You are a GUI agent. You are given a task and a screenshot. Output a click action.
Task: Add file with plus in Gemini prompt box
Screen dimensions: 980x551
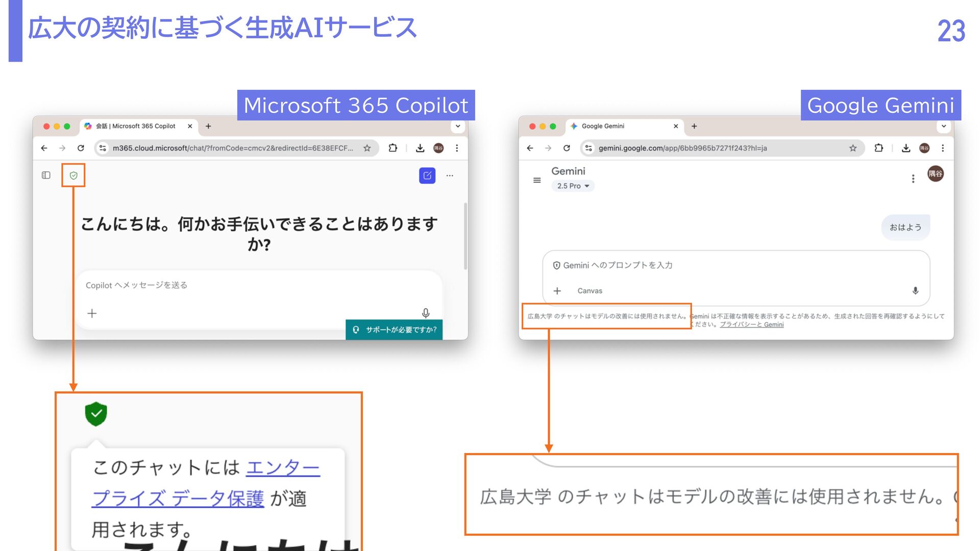pyautogui.click(x=557, y=291)
